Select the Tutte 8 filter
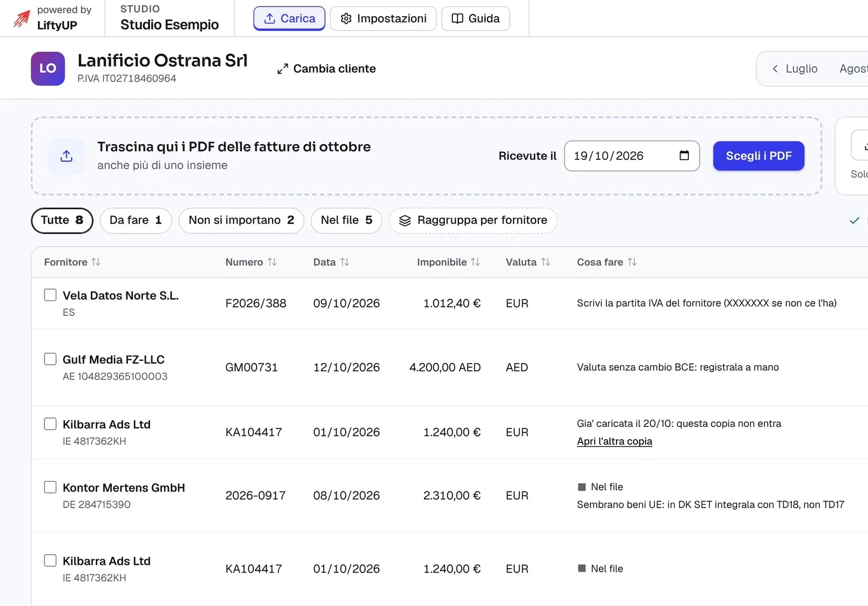This screenshot has width=868, height=606. click(x=62, y=221)
